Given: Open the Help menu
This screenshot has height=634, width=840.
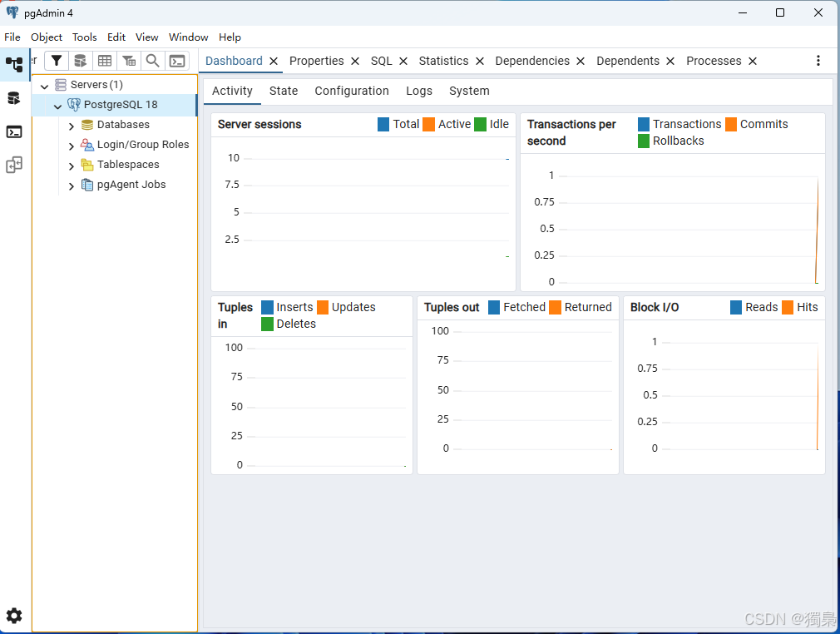Looking at the screenshot, I should coord(230,37).
